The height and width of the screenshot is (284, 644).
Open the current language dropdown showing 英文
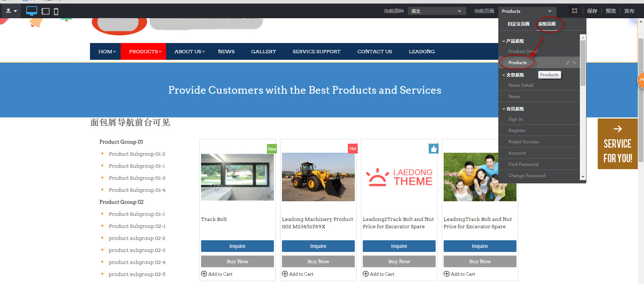(436, 11)
